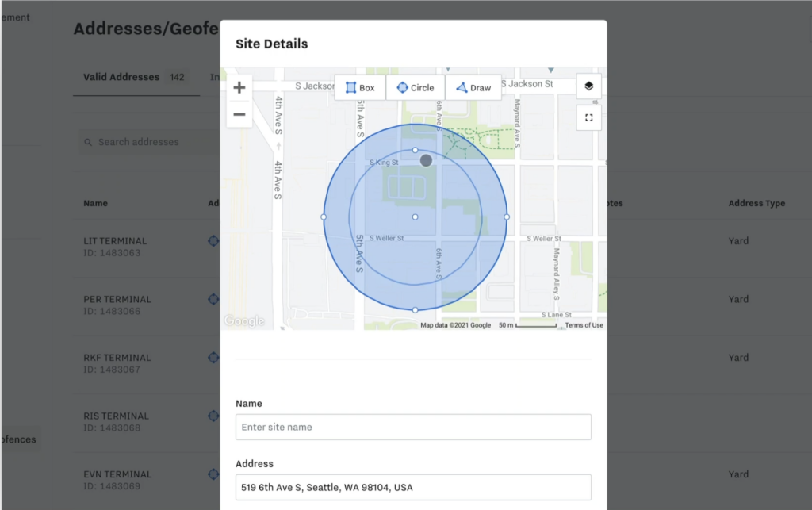The height and width of the screenshot is (510, 812).
Task: Switch to the Valid Addresses tab
Action: [x=121, y=78]
